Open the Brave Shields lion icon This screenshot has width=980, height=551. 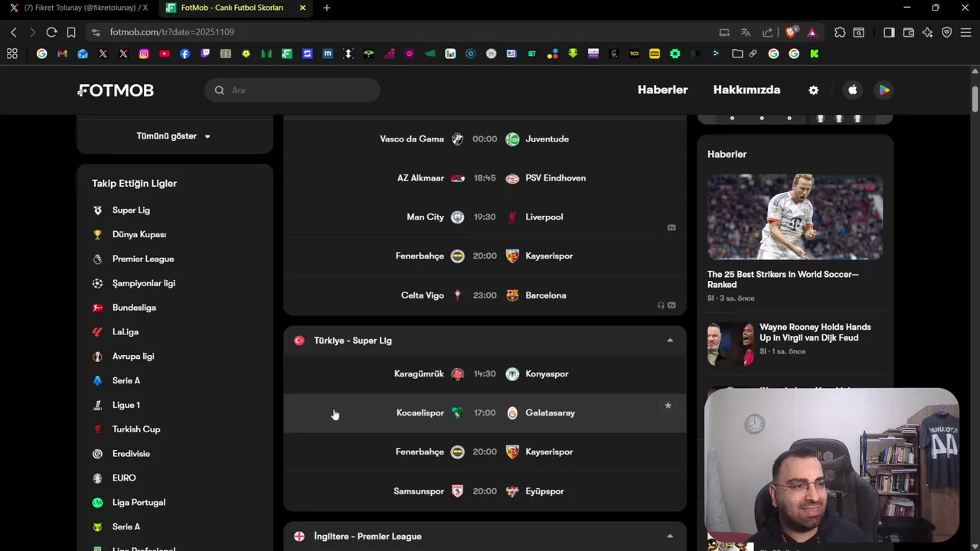(791, 32)
